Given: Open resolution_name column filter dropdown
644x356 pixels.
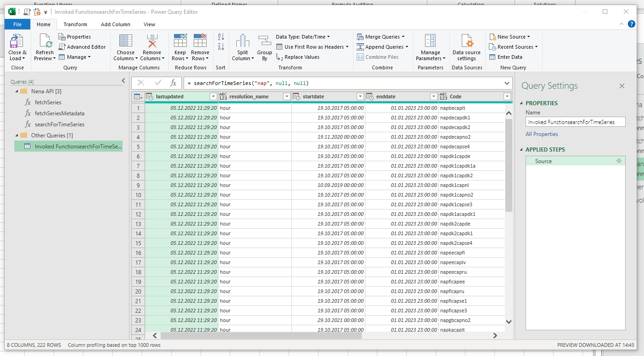Looking at the screenshot, I should tap(286, 96).
